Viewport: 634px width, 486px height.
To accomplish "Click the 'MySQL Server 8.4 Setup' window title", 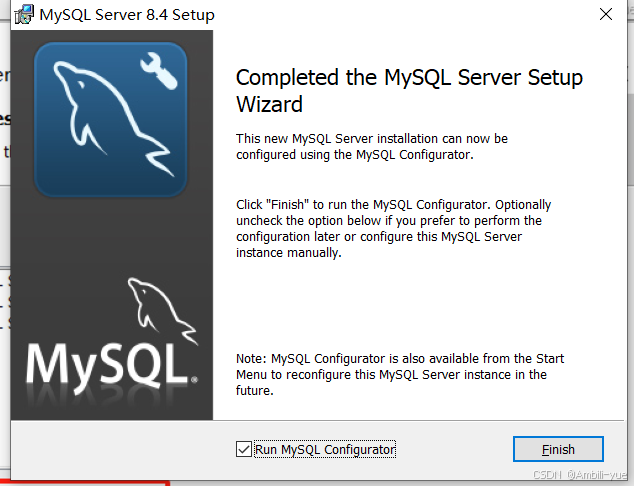I will point(127,15).
